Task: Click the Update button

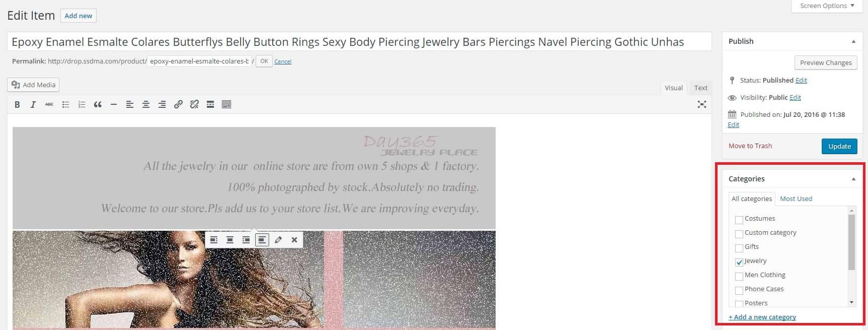Action: (x=839, y=146)
